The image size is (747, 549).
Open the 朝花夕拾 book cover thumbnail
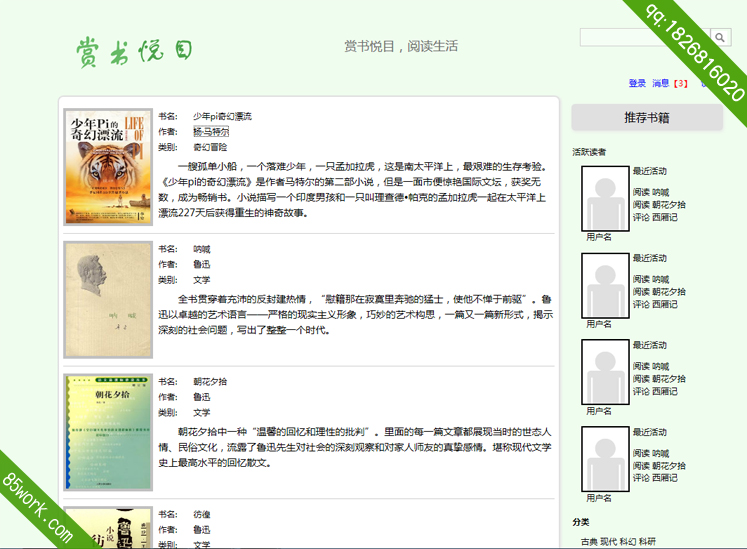pos(108,432)
